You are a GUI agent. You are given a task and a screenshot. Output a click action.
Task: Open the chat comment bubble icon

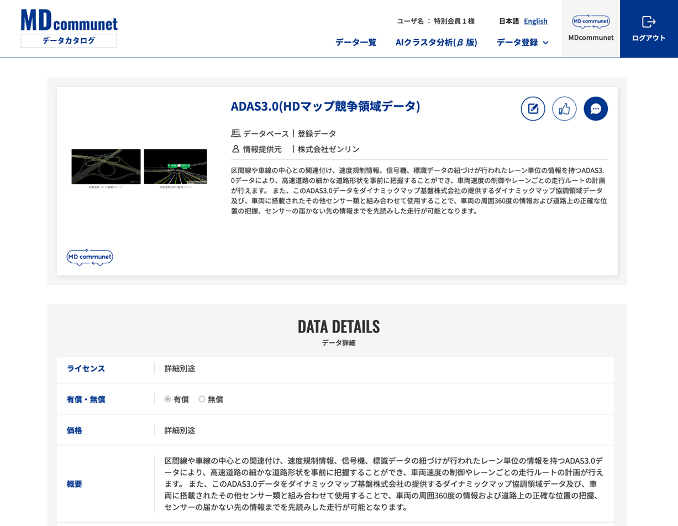tap(596, 109)
